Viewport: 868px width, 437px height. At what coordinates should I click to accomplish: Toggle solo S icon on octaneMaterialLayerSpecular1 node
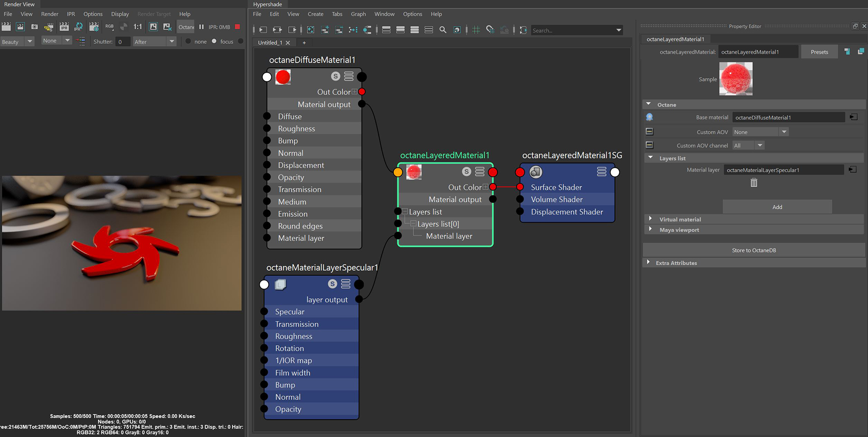pyautogui.click(x=333, y=284)
